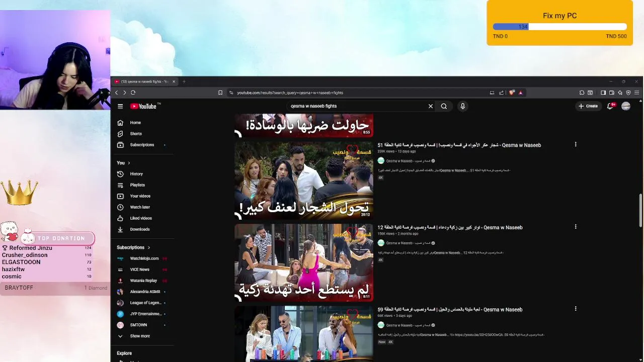Run the search with the magnifier button

coord(444,106)
